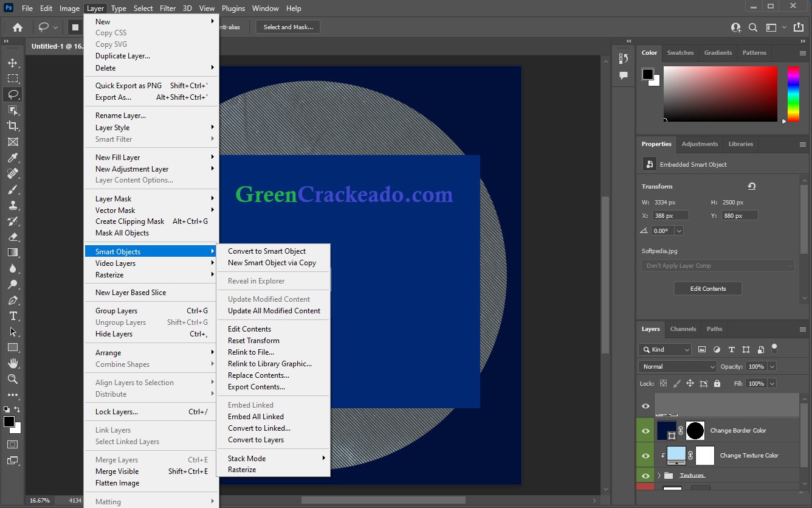This screenshot has width=812, height=508.
Task: Toggle visibility of the Textures group
Action: (645, 475)
